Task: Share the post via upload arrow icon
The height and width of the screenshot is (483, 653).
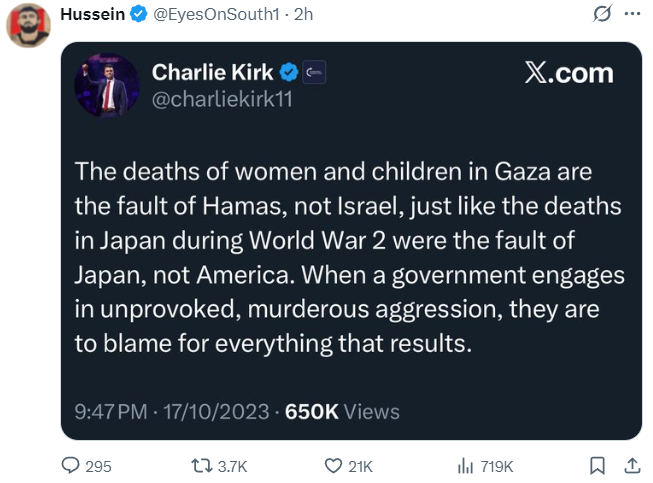Action: (x=632, y=466)
